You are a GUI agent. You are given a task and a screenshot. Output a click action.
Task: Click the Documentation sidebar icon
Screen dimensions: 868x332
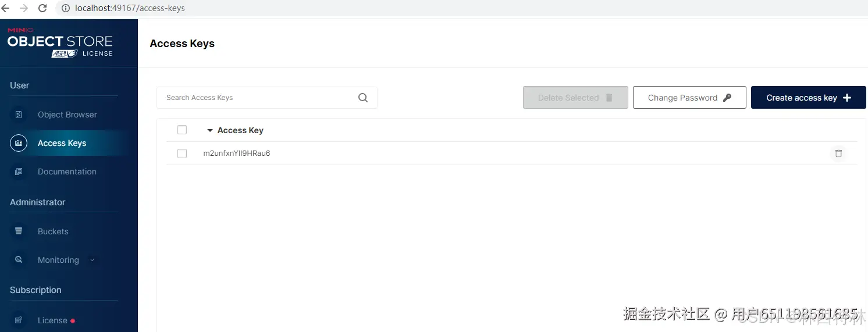[19, 172]
